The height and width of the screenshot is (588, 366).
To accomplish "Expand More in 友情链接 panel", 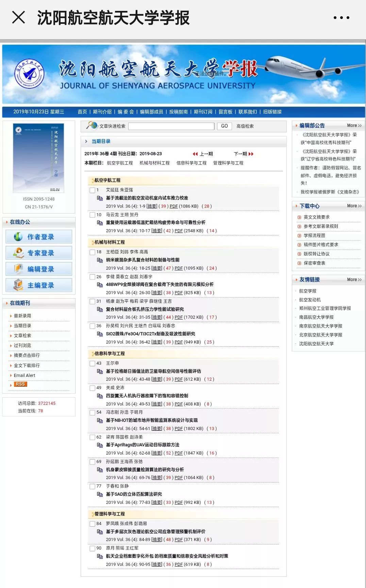I will tap(354, 280).
